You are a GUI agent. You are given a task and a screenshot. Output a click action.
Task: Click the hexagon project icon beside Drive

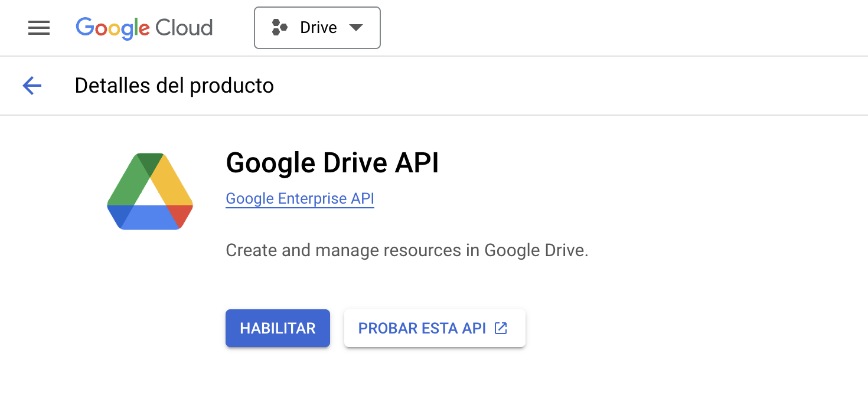[279, 28]
